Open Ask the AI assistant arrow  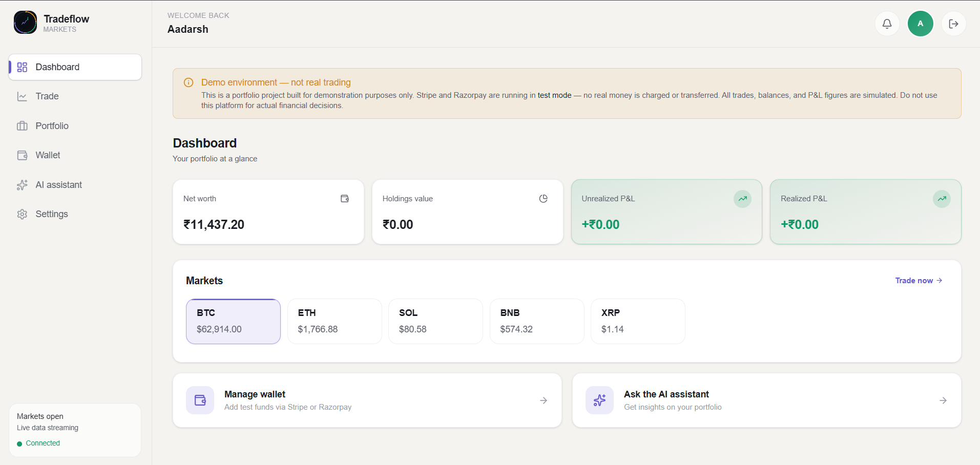pos(943,400)
